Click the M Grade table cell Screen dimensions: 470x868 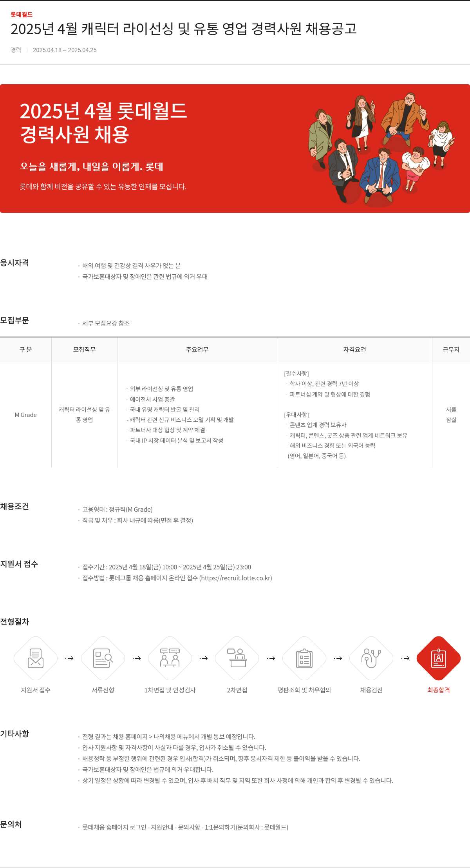26,415
